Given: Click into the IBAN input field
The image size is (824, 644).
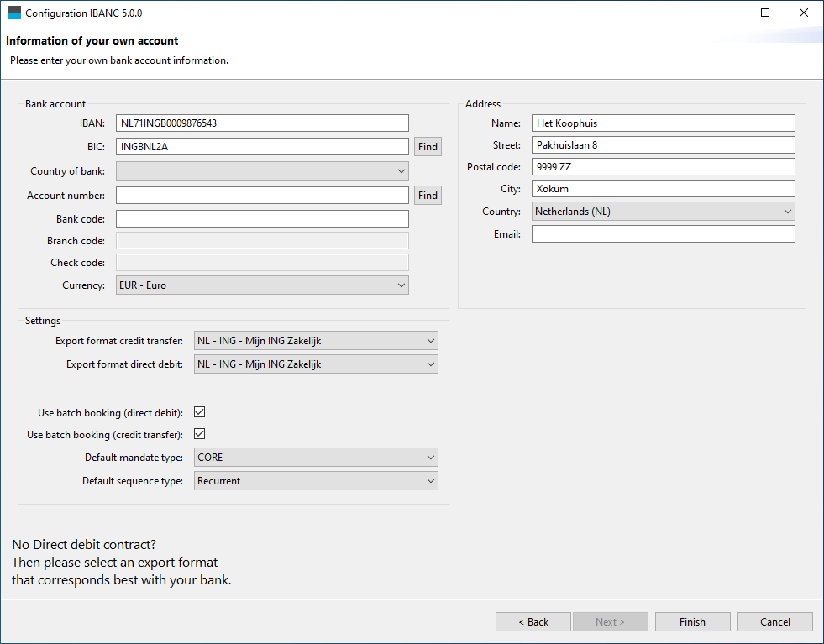Looking at the screenshot, I should click(262, 123).
